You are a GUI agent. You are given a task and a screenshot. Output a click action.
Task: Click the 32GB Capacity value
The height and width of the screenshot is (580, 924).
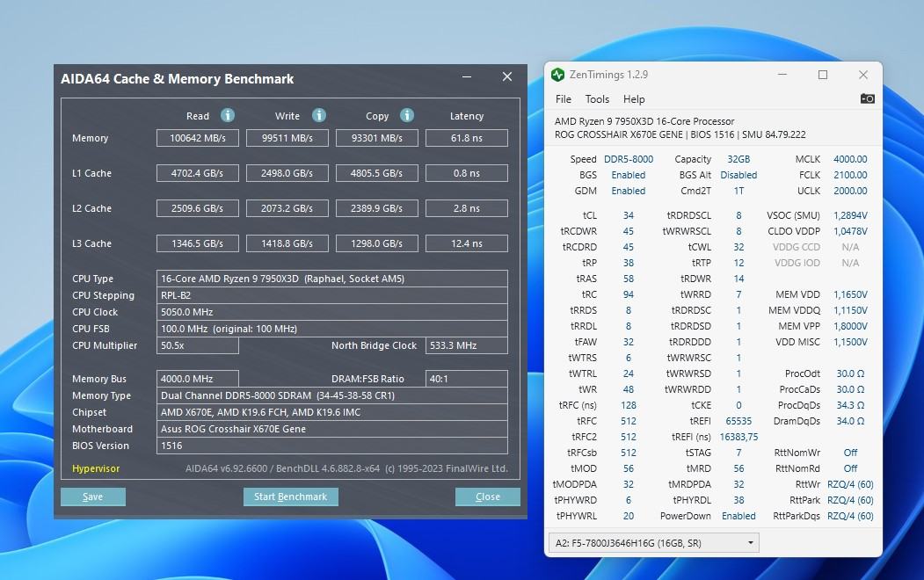[x=738, y=159]
